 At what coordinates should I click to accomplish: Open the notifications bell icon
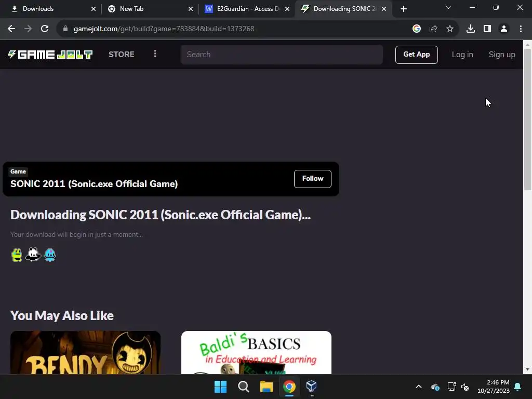click(518, 387)
